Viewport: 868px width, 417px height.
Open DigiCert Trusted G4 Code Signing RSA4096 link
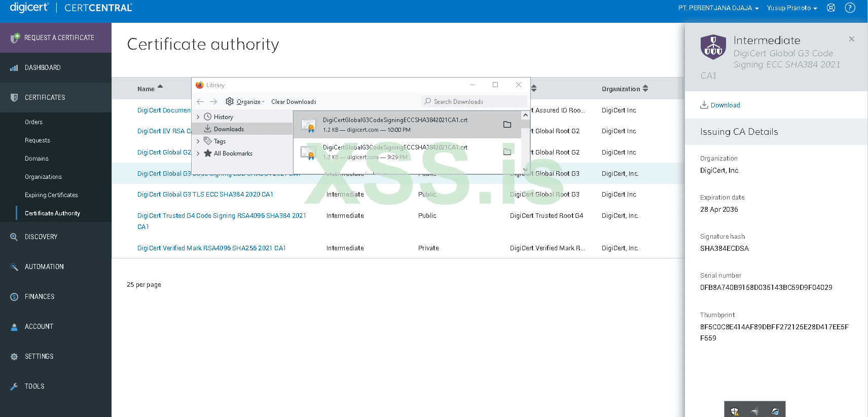click(x=222, y=221)
